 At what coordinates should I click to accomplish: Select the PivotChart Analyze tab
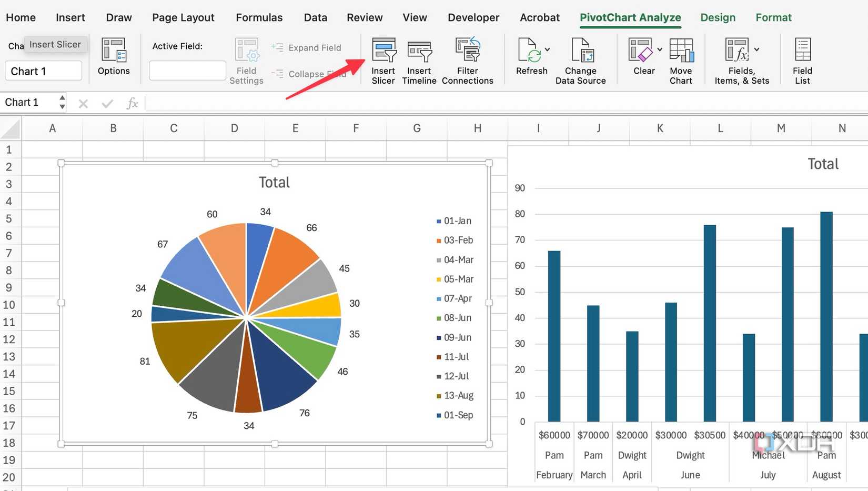[630, 17]
